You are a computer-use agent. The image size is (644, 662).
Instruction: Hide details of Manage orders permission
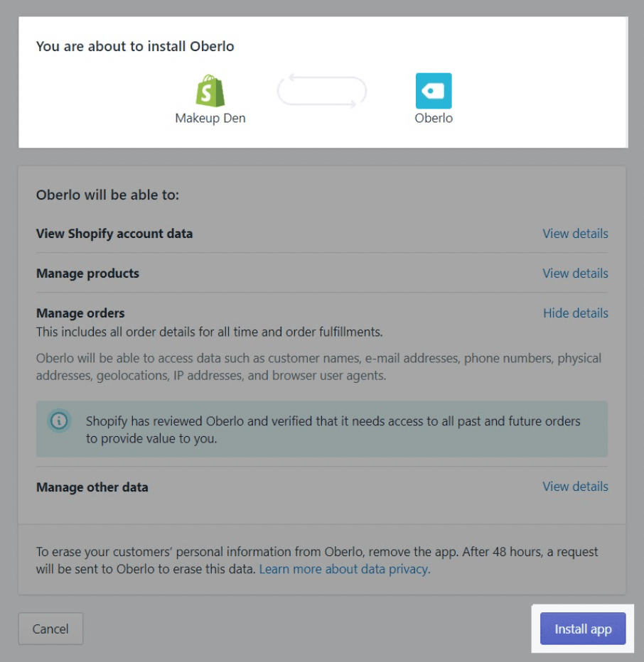tap(575, 313)
